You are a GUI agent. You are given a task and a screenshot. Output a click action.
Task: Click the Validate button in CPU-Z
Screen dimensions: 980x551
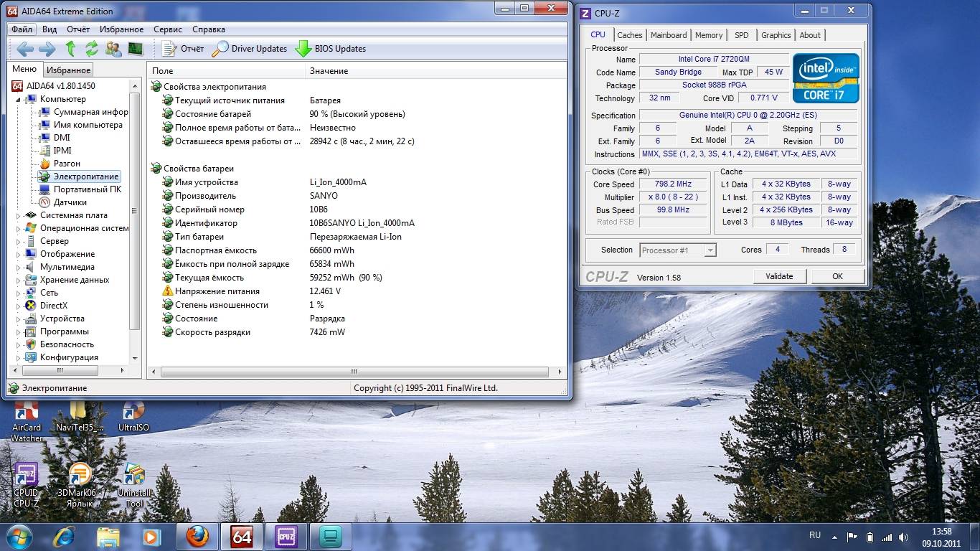(x=779, y=276)
